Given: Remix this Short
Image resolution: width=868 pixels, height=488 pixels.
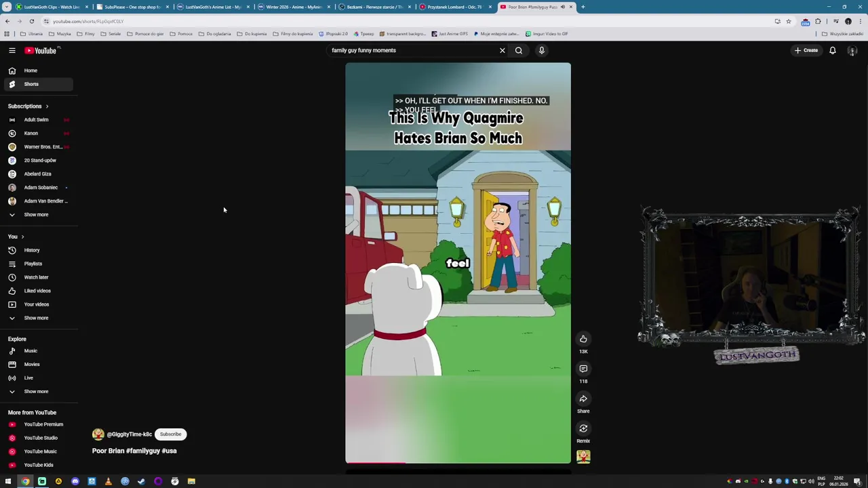Looking at the screenshot, I should pyautogui.click(x=583, y=428).
